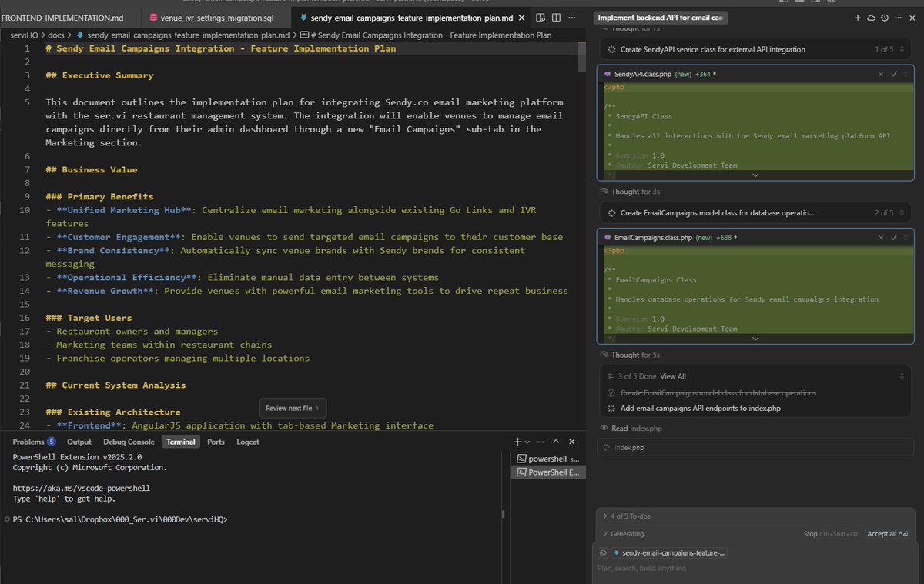Open the chat panel more-actions ellipsis

click(898, 18)
